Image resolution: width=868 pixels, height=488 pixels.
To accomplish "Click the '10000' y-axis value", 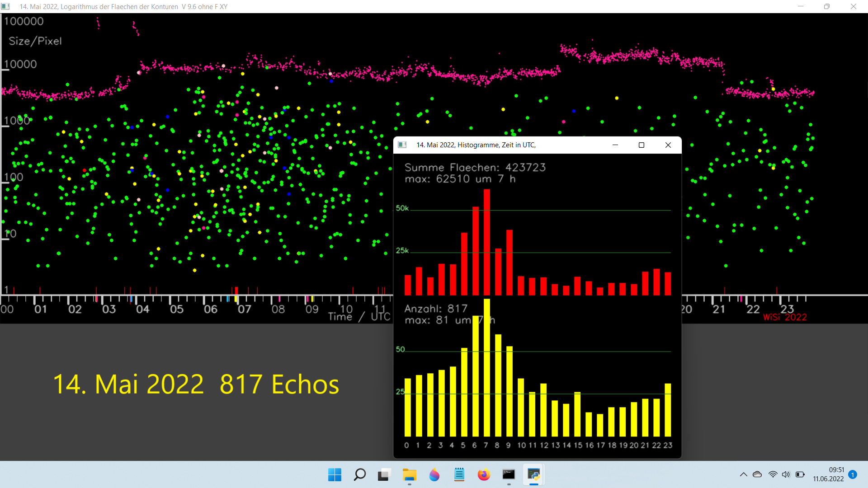I will (x=20, y=64).
